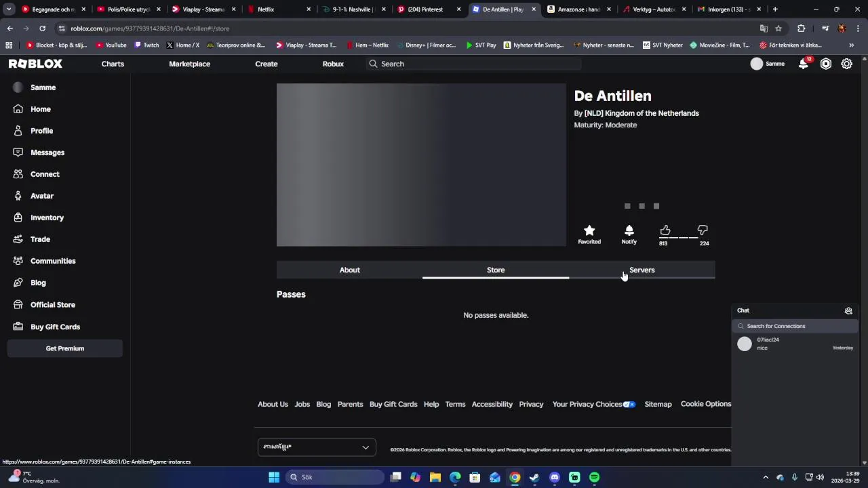The width and height of the screenshot is (868, 488).
Task: Click the Roblox logo
Action: (x=35, y=64)
